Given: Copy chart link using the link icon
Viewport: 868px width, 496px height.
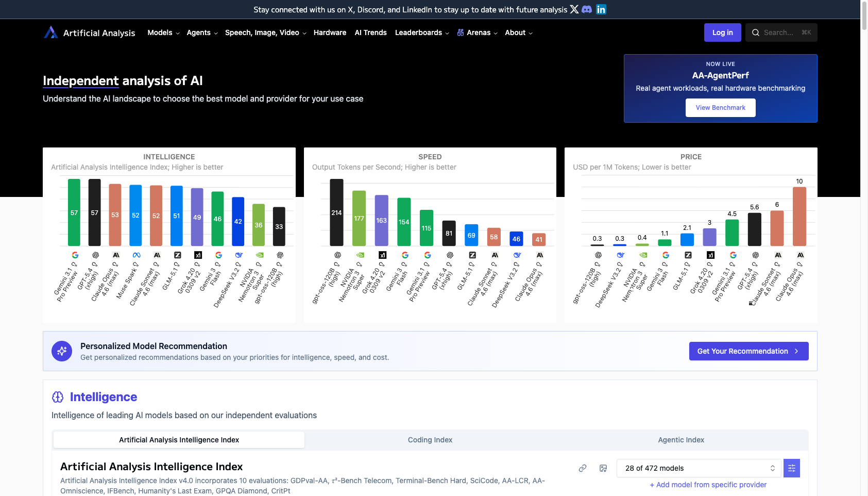Looking at the screenshot, I should tap(583, 468).
